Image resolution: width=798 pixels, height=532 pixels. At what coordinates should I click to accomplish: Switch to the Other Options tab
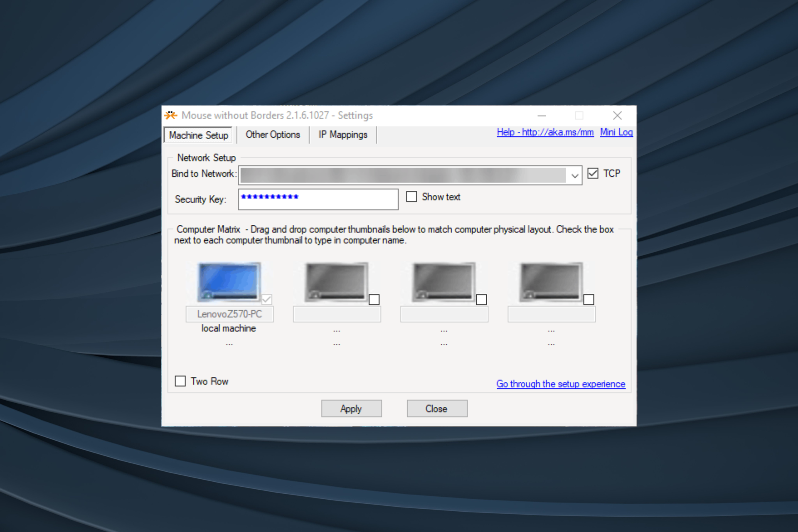[273, 135]
